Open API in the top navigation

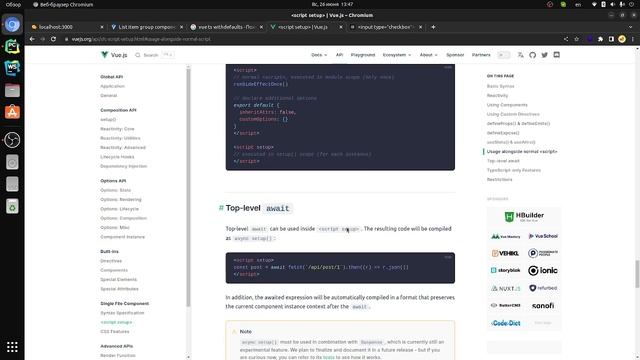point(339,55)
